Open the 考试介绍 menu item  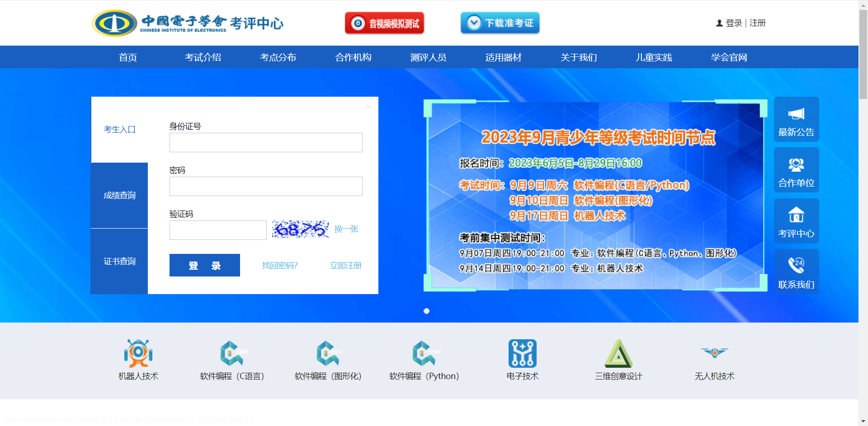[202, 57]
